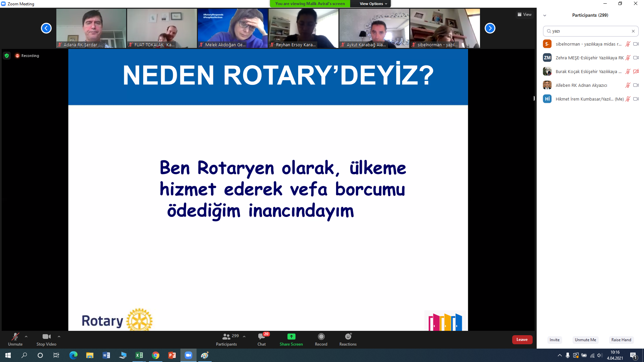
Task: Click Zoom icon in taskbar
Action: (x=188, y=355)
